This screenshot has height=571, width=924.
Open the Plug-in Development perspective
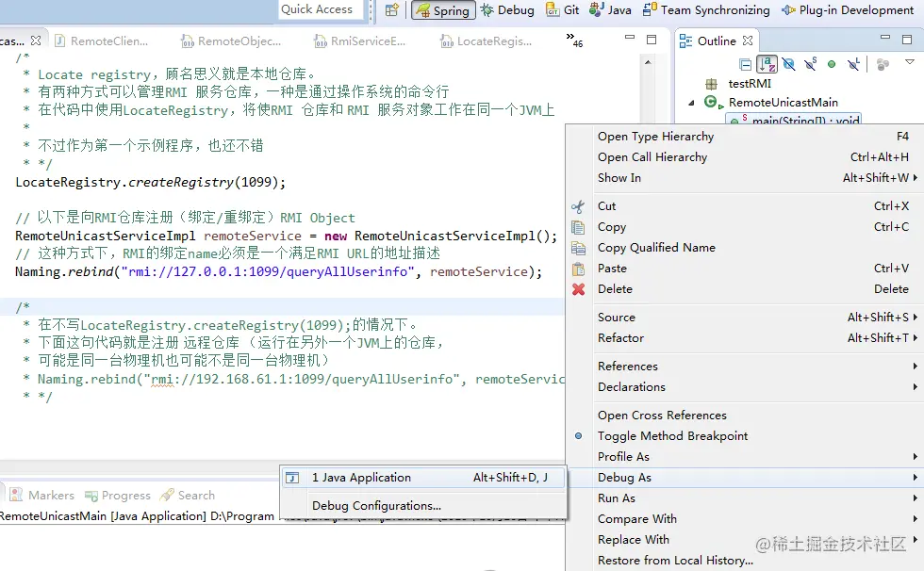point(848,10)
